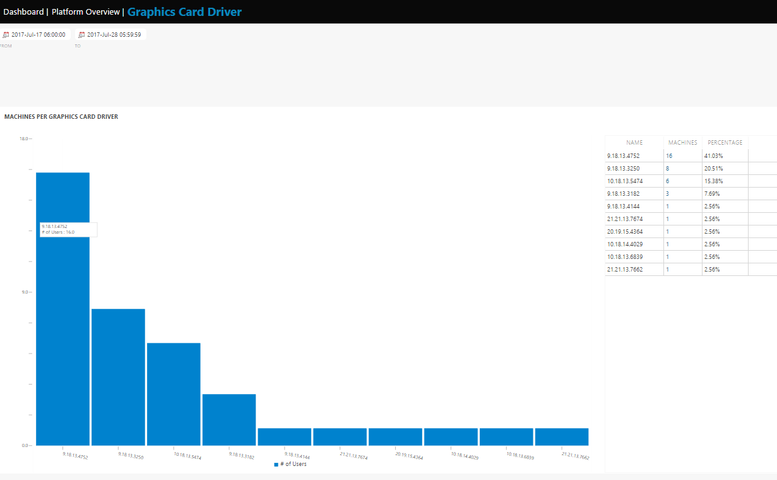Click machine count in 20.19.15.4364 row
Image resolution: width=777 pixels, height=480 pixels.
[x=667, y=232]
